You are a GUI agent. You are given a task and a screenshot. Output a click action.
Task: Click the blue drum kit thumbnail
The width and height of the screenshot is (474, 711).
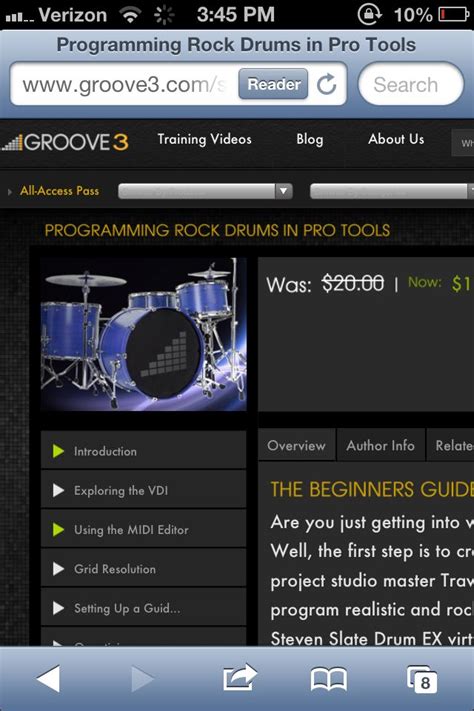point(144,334)
